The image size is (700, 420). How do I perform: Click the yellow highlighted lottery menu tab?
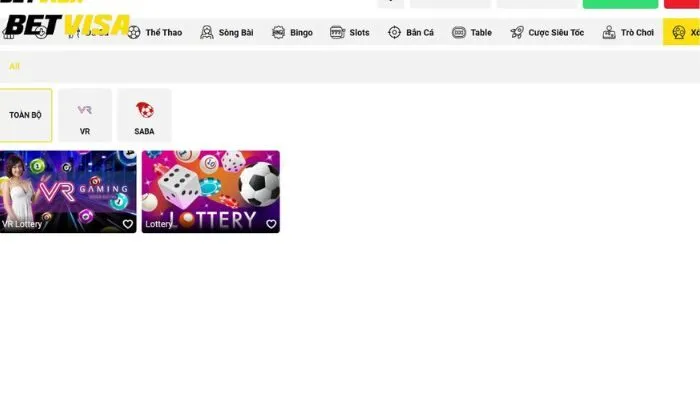682,33
